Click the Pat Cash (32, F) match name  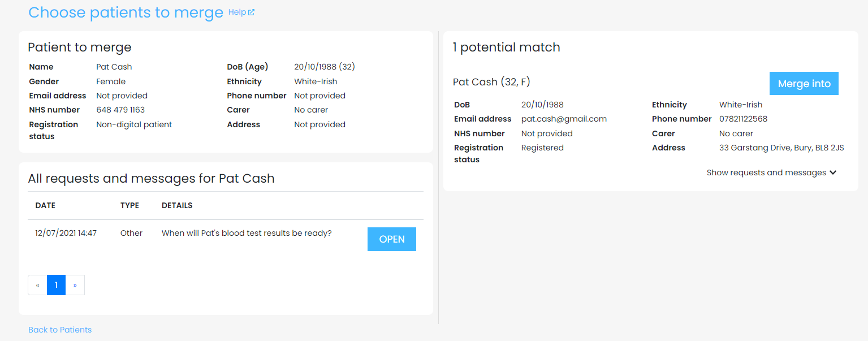[491, 82]
